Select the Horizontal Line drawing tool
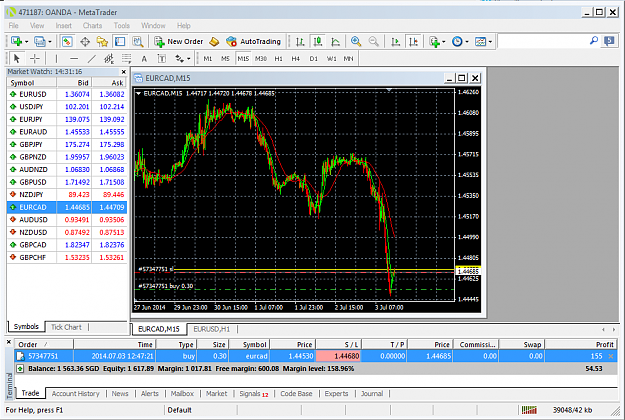 tap(74, 59)
